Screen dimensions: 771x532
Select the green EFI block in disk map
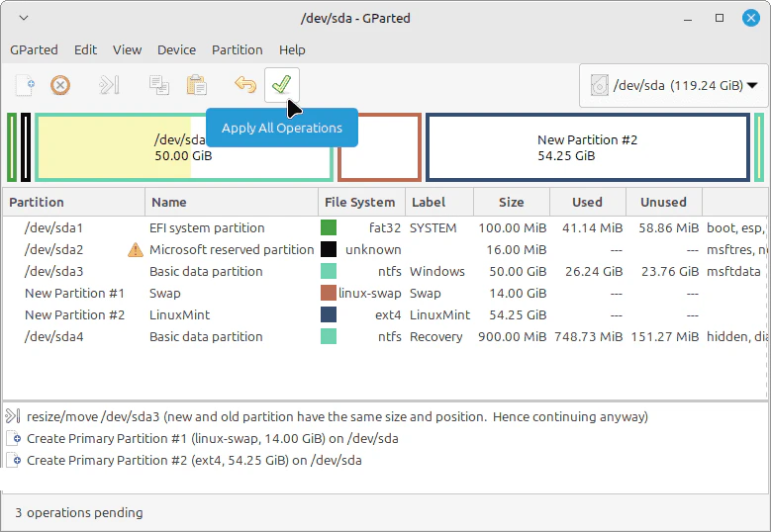click(12, 147)
